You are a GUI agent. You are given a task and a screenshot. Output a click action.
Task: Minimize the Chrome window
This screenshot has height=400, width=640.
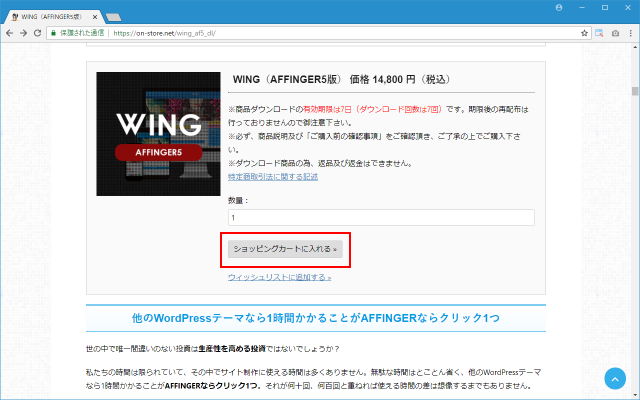point(582,7)
